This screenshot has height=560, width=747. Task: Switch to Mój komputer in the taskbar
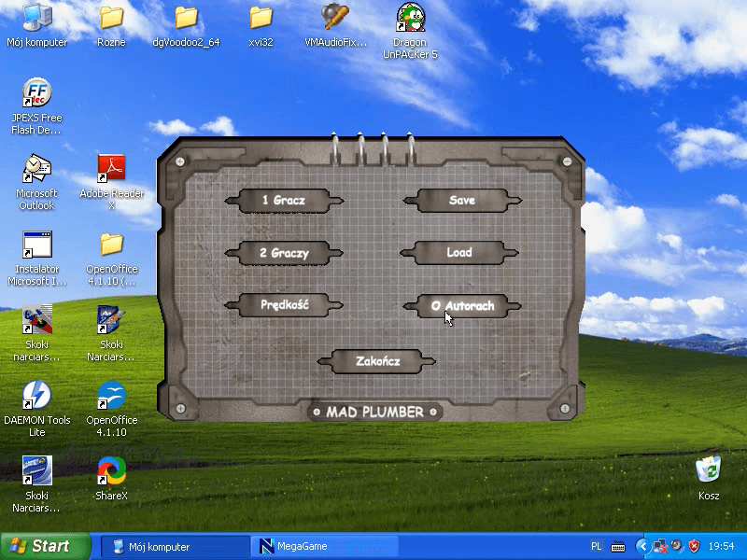tap(176, 546)
